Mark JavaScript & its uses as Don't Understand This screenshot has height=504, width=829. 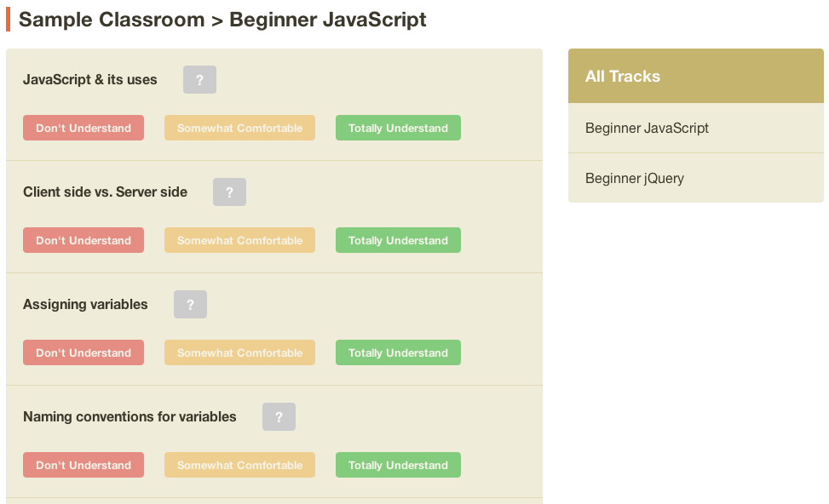tap(83, 128)
